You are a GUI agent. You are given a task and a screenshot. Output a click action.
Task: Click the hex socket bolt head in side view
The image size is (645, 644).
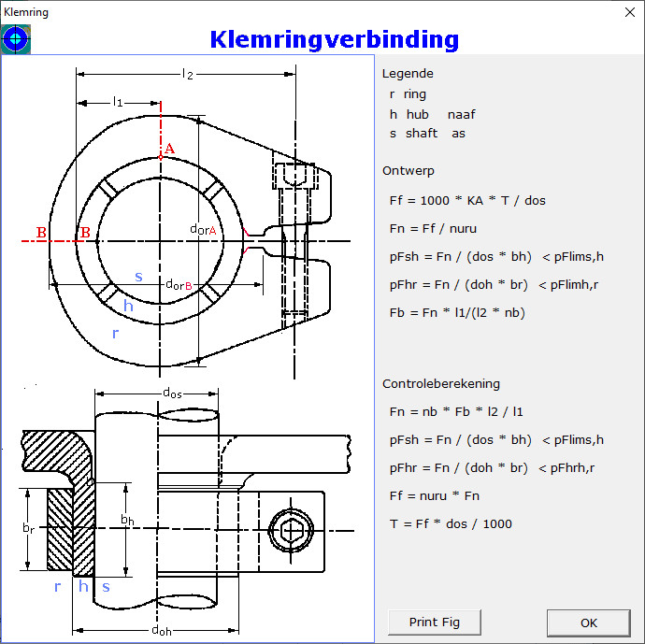(x=291, y=531)
